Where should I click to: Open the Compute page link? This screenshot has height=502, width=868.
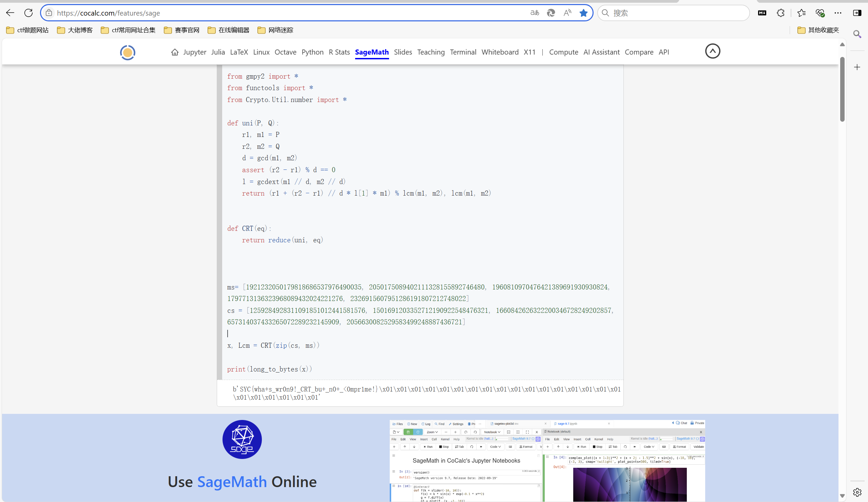[563, 52]
